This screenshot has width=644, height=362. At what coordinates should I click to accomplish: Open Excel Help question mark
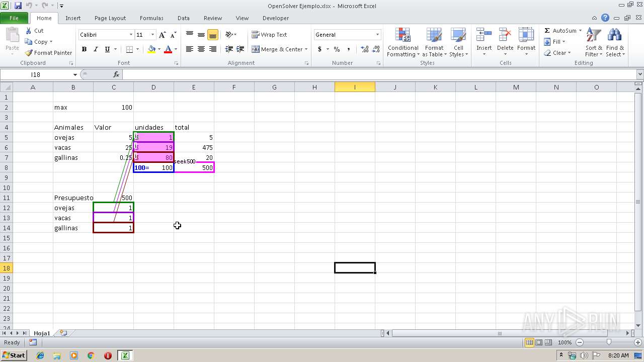(605, 18)
